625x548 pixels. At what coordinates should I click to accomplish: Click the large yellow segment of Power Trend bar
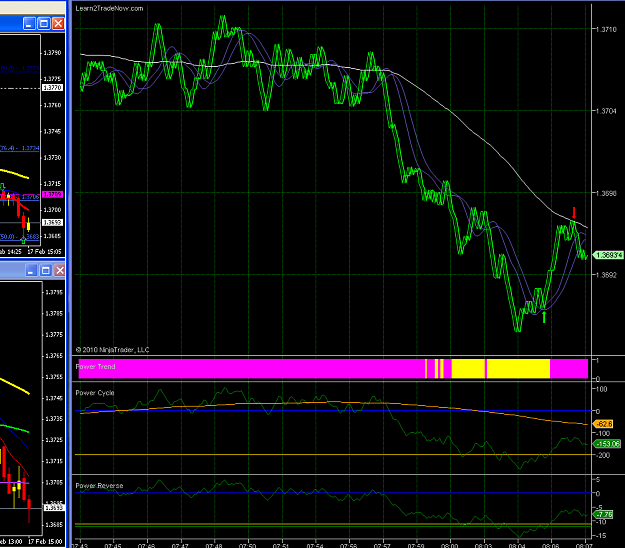click(x=518, y=369)
